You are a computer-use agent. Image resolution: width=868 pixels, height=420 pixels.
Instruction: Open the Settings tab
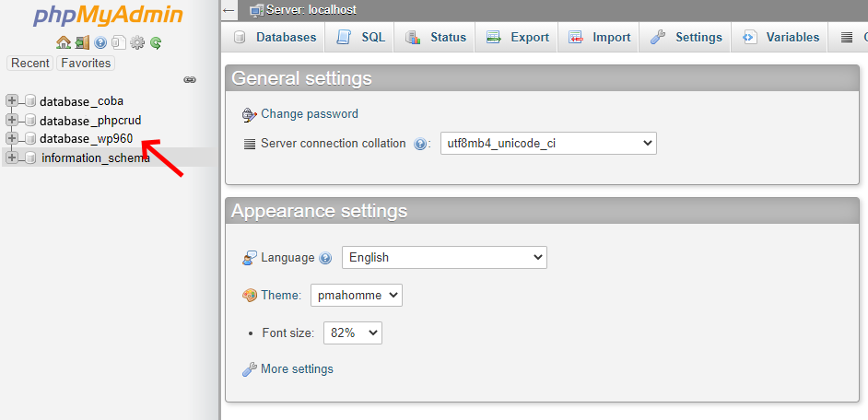686,37
